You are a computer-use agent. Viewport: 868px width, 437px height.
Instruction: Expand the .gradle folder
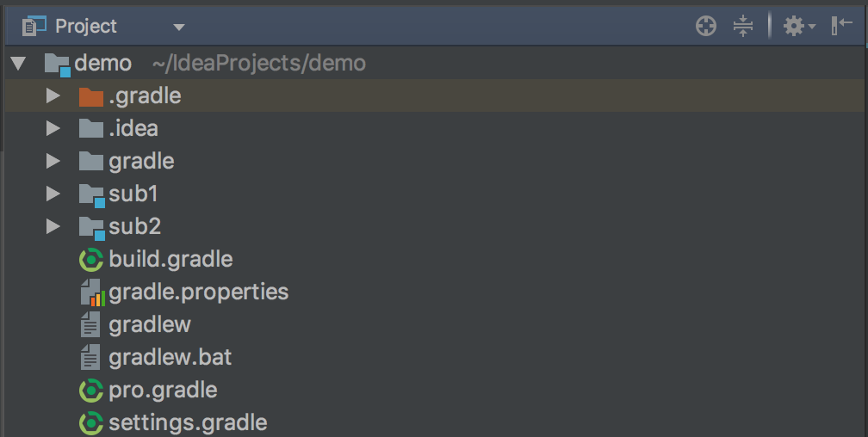pos(53,95)
